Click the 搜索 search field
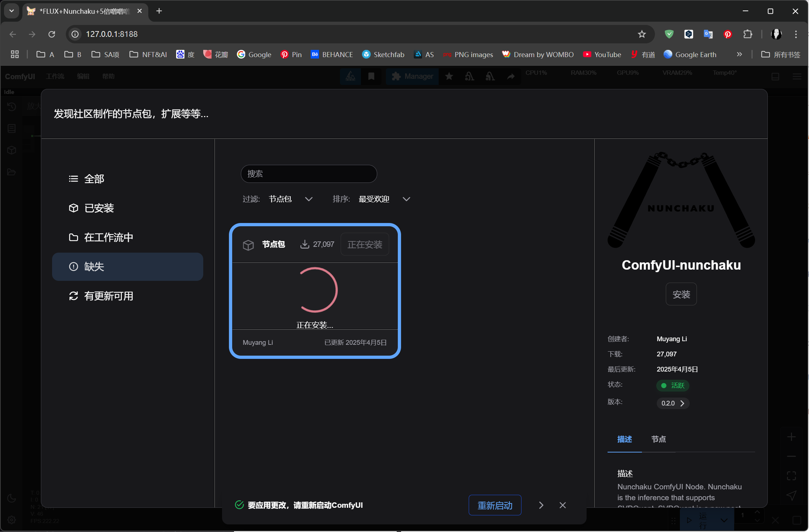809x532 pixels. (x=309, y=174)
